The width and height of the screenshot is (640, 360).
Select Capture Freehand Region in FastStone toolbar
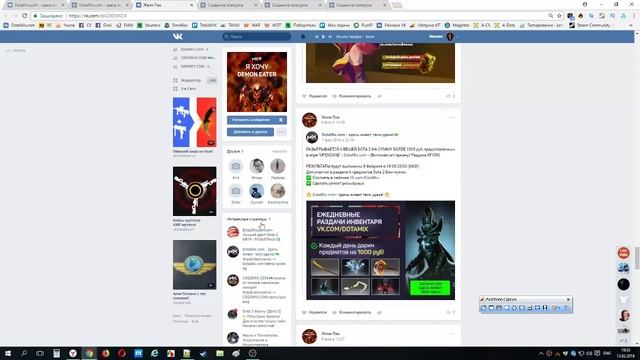point(514,307)
